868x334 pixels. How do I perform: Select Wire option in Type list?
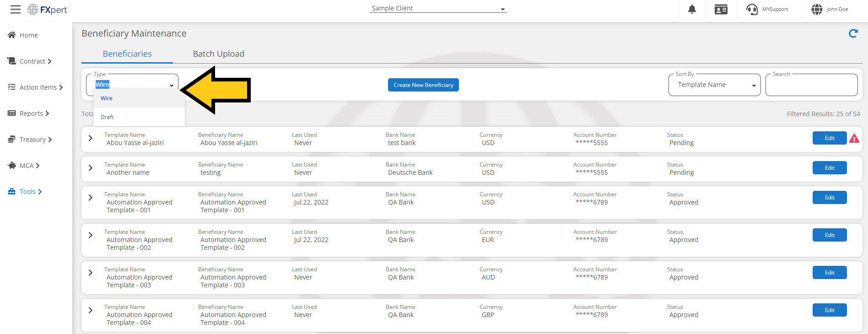point(139,98)
